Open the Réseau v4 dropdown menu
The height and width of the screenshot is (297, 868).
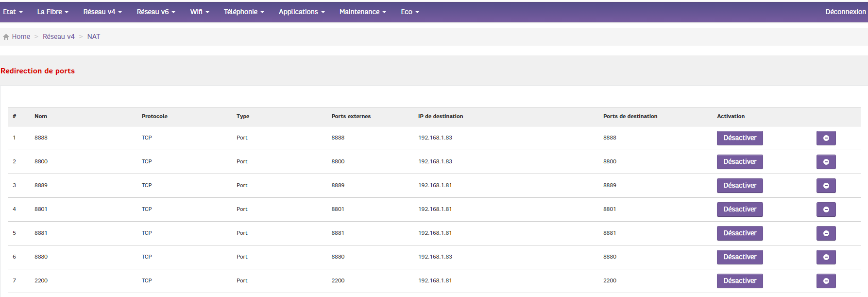click(x=102, y=12)
